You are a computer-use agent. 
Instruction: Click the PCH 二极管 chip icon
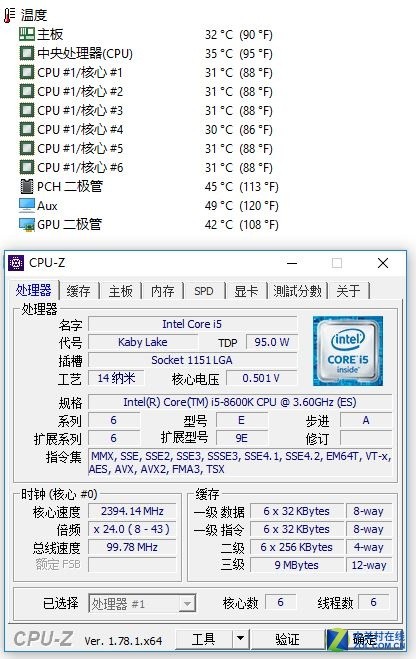[x=26, y=186]
